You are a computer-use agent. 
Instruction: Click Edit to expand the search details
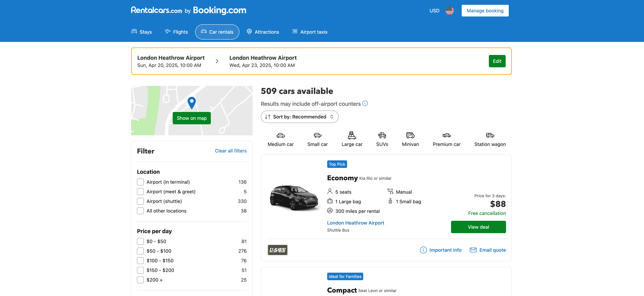click(x=497, y=61)
